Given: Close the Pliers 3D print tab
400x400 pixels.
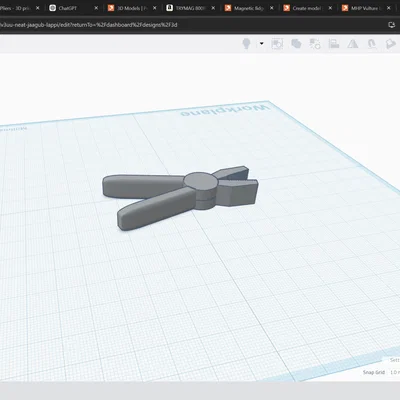Looking at the screenshot, I should pyautogui.click(x=38, y=8).
